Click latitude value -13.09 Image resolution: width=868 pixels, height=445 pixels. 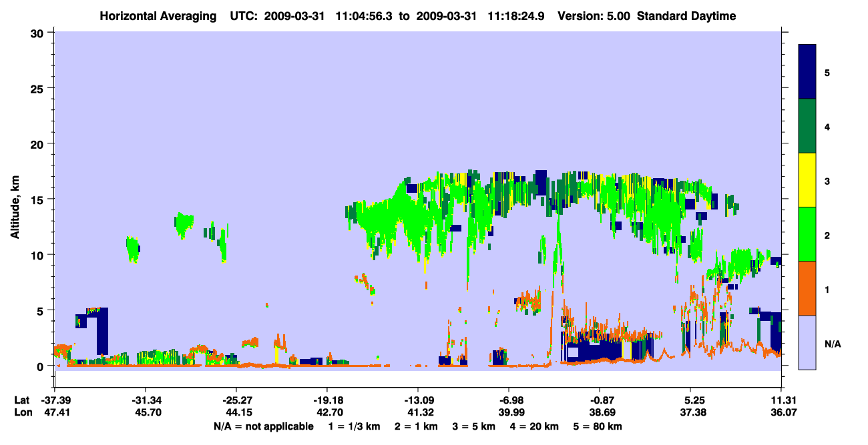click(x=418, y=400)
